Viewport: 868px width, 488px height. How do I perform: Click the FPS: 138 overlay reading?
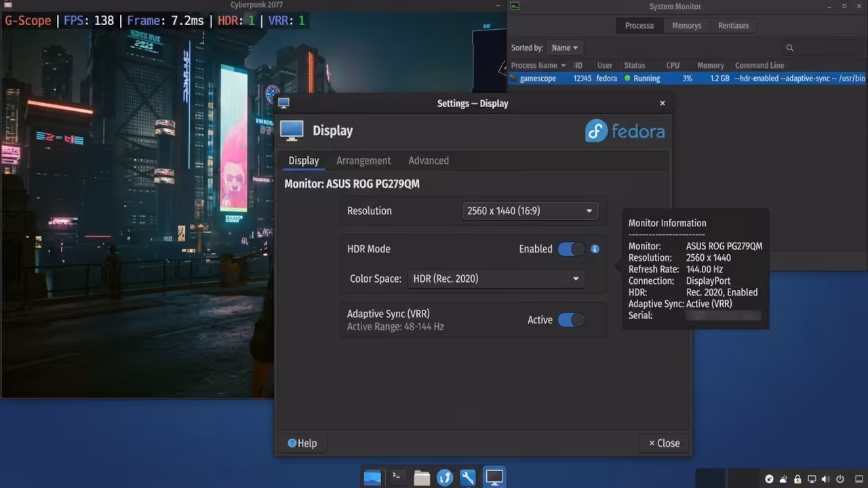[x=89, y=20]
